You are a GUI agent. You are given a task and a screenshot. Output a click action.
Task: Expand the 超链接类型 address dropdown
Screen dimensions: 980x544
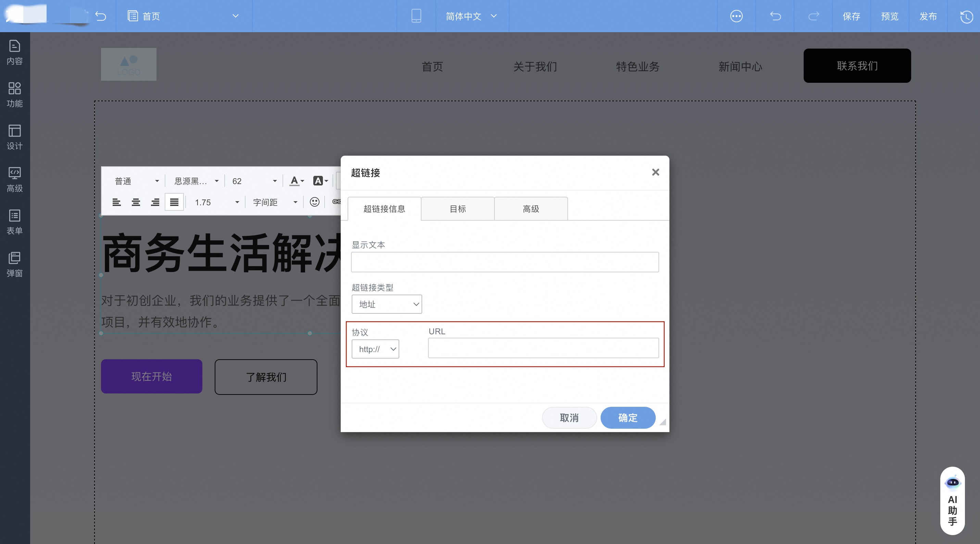[387, 304]
